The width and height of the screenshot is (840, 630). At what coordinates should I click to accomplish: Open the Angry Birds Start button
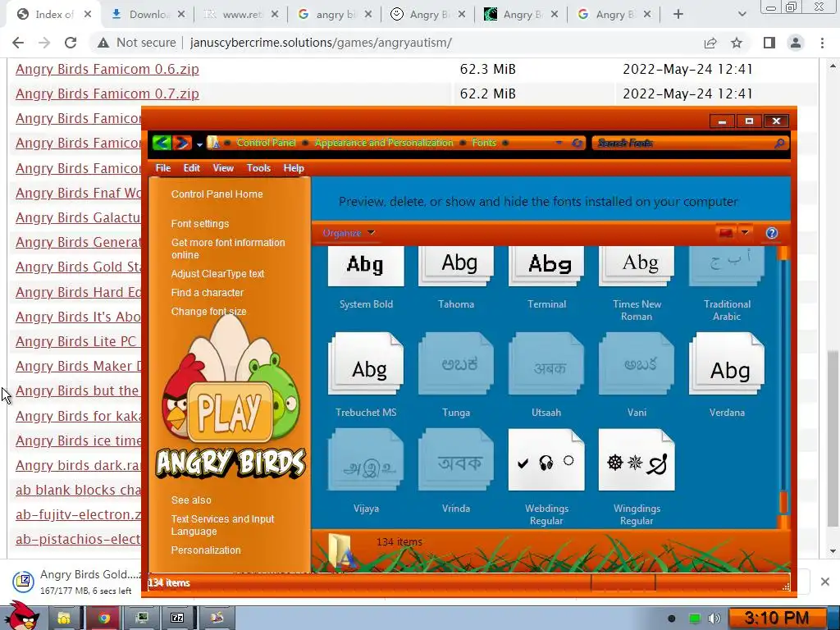pyautogui.click(x=21, y=616)
